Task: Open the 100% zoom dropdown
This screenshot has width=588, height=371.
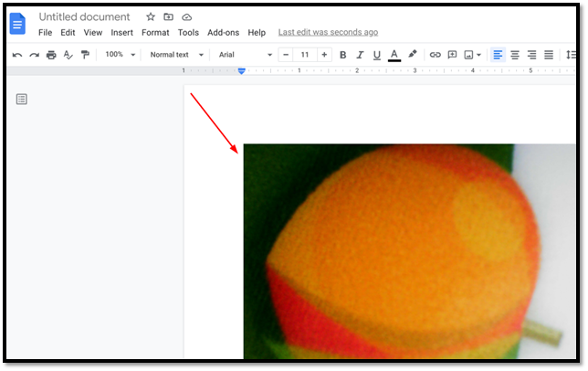Action: [x=120, y=55]
